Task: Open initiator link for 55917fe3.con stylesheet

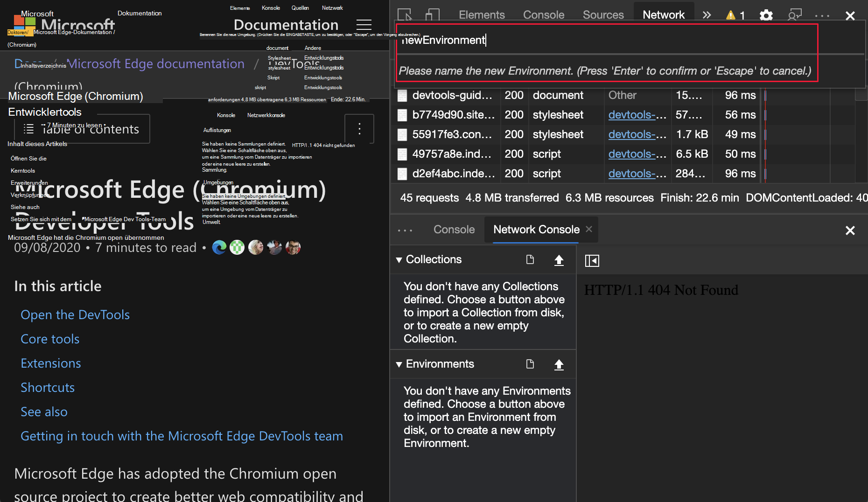Action: point(637,134)
